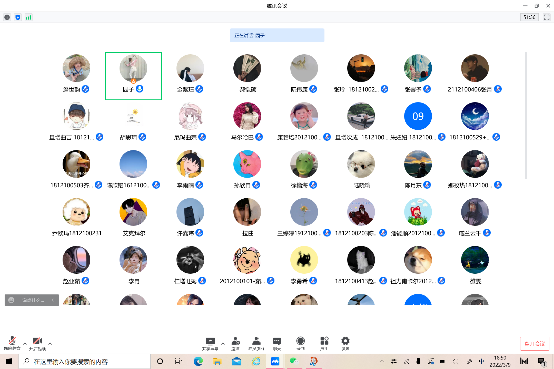The image size is (554, 369).
Task: Open the share screen options arrow
Action: 223,343
